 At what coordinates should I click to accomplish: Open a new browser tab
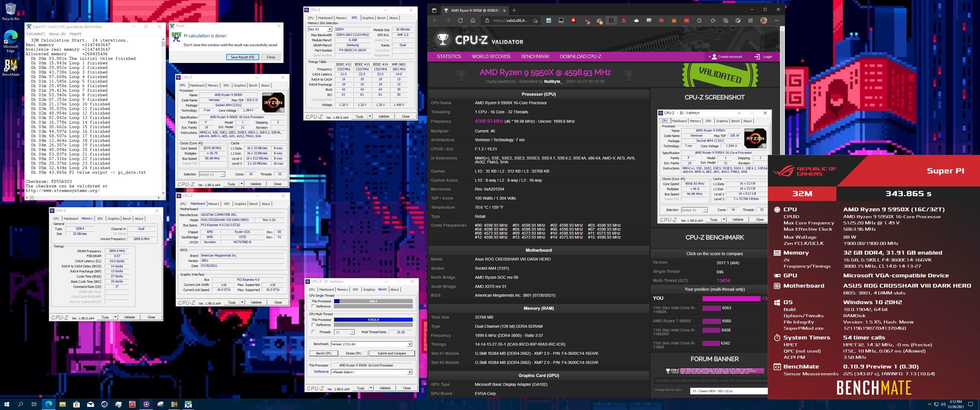point(514,10)
